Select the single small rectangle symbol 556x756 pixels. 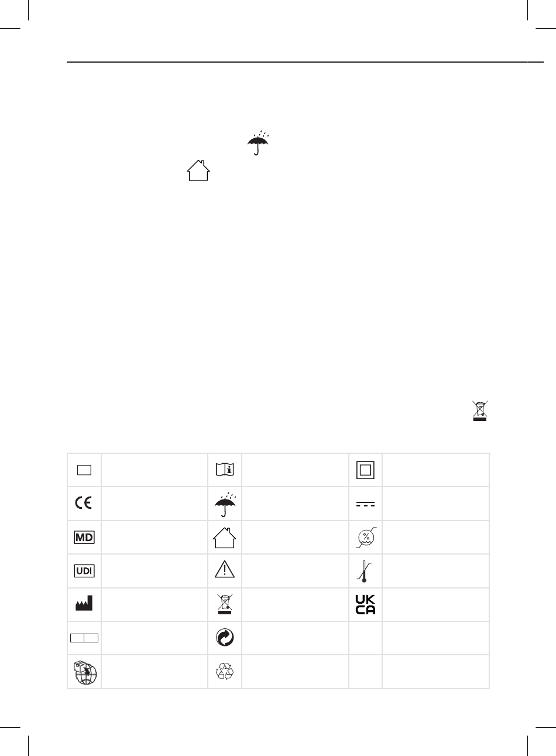pos(84,470)
